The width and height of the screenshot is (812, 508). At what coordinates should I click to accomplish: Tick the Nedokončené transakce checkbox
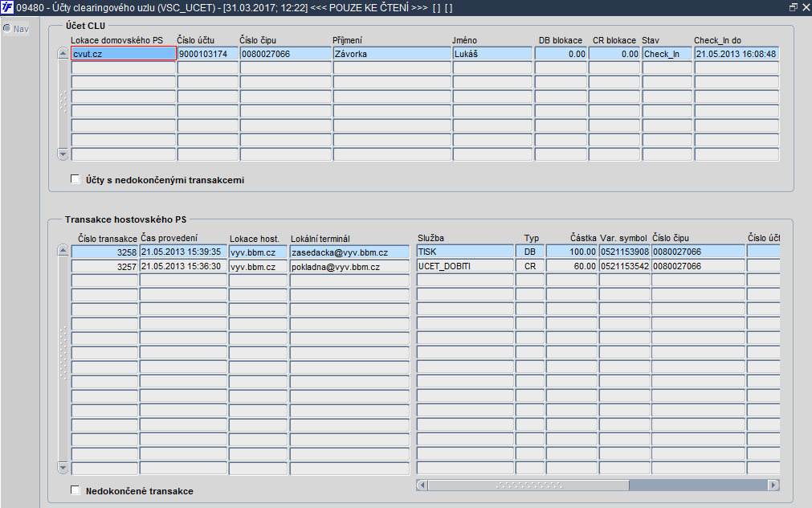(x=75, y=490)
